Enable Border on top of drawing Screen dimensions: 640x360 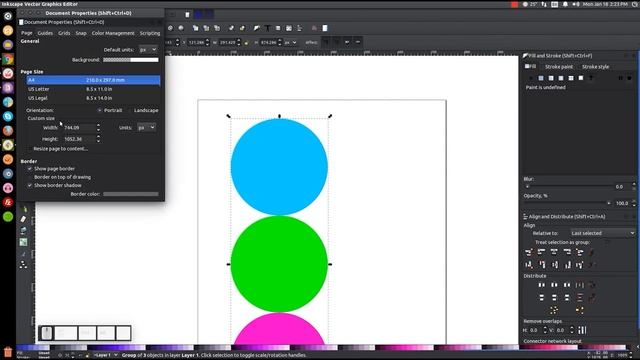click(29, 177)
